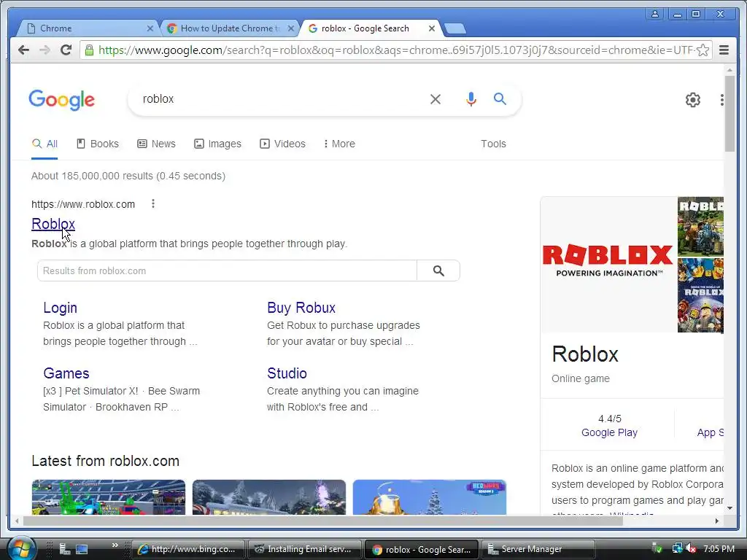Click the network tray icon
Viewport: 747px width, 560px height.
(x=677, y=549)
